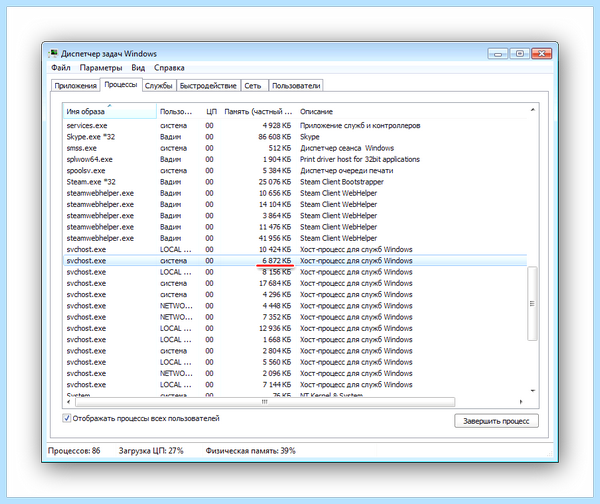Select the Skype.exe *32 process

295,137
